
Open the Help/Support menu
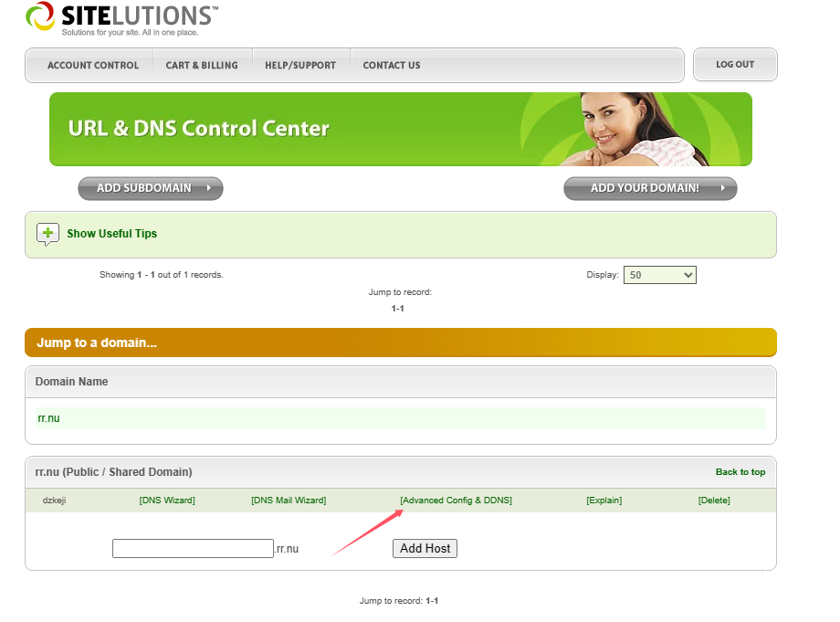click(x=300, y=66)
